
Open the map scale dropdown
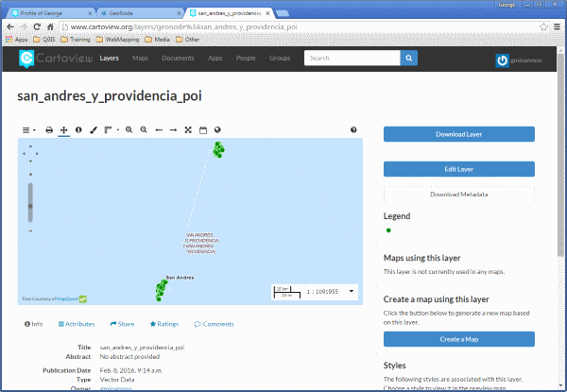[x=352, y=291]
